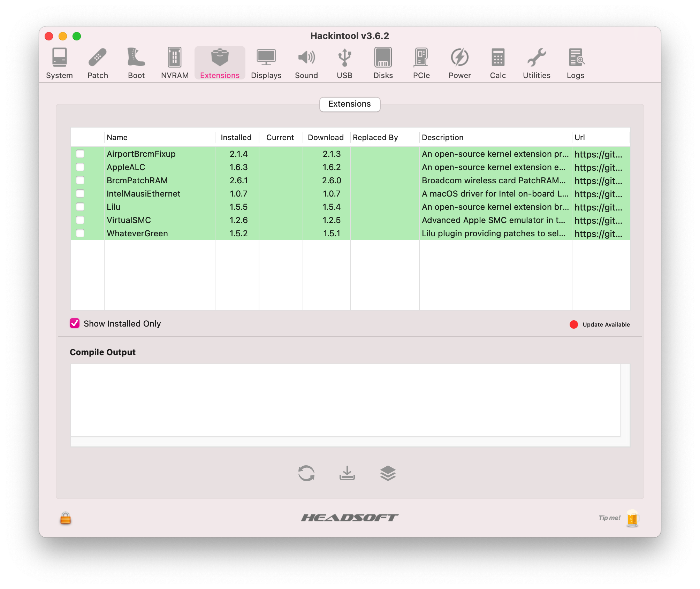Open the NVRAM section

click(175, 63)
